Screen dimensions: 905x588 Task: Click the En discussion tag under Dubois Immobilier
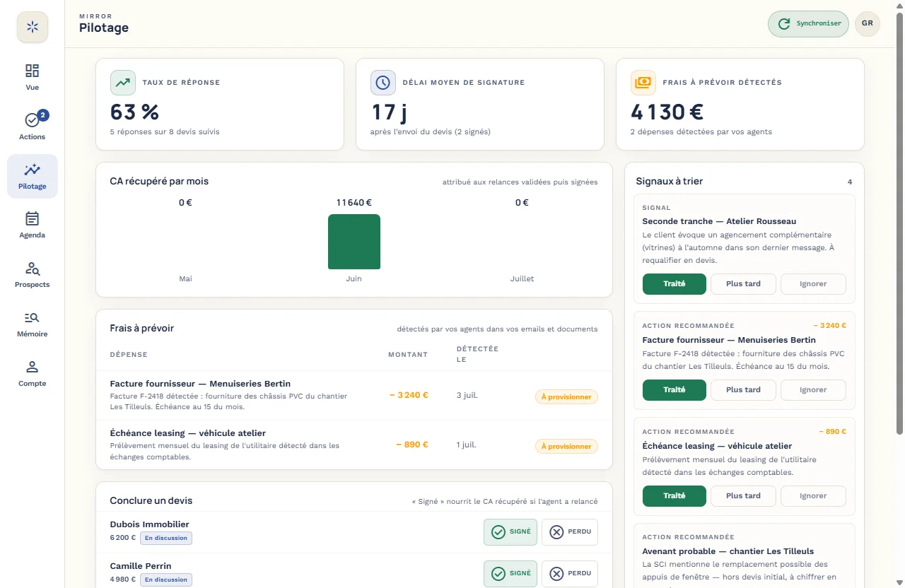166,538
